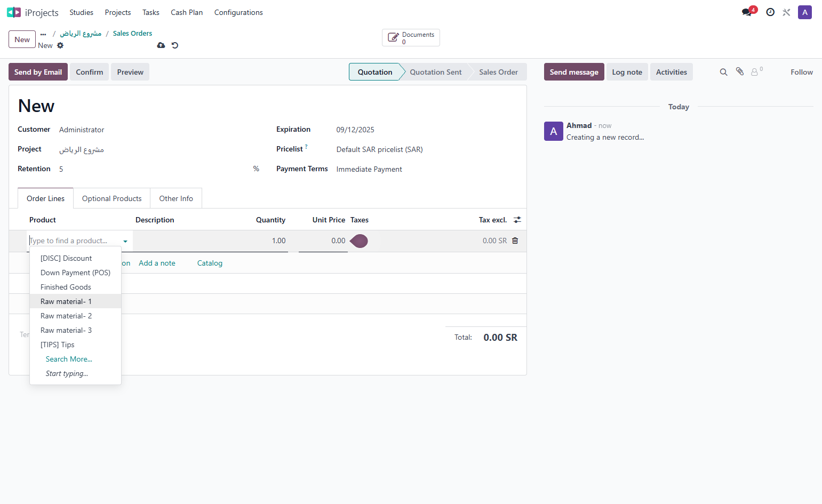This screenshot has width=822, height=504.
Task: Edit the Retention percentage field
Action: click(x=155, y=169)
